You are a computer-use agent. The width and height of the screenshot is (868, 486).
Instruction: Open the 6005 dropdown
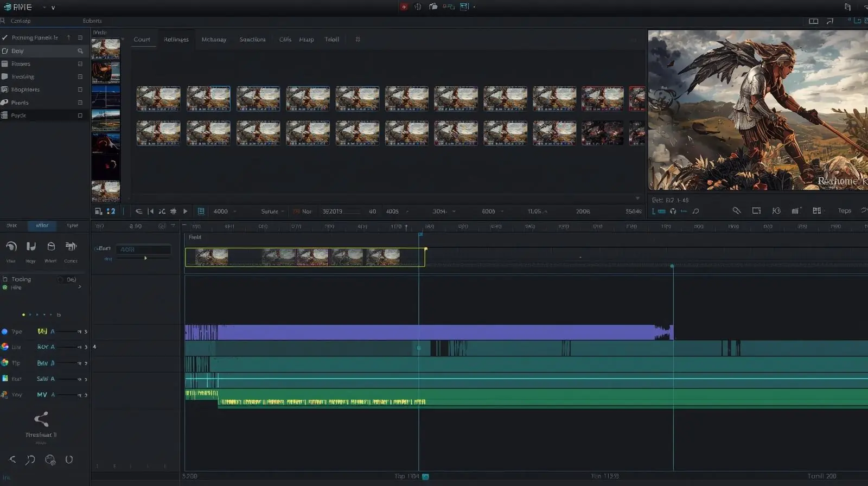(x=493, y=212)
